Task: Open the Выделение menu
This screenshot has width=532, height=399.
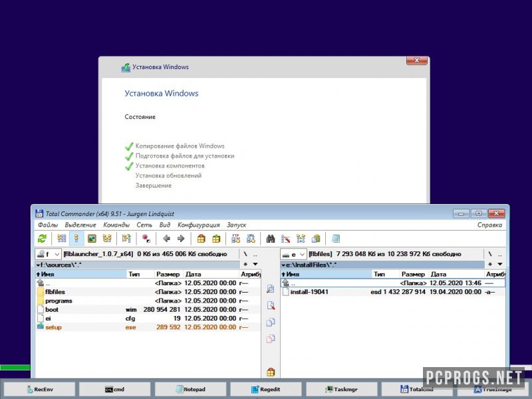Action: (x=80, y=225)
